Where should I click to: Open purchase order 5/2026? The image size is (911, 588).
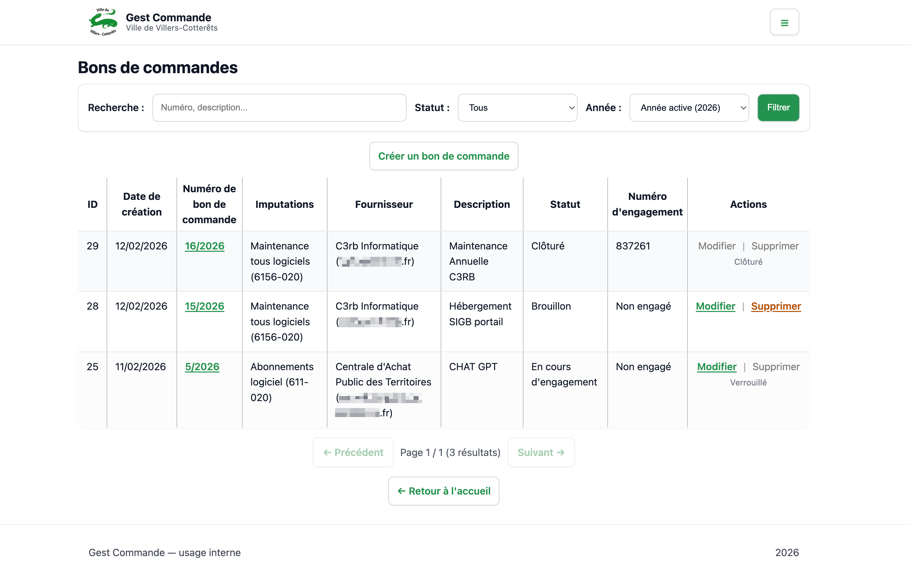(202, 367)
